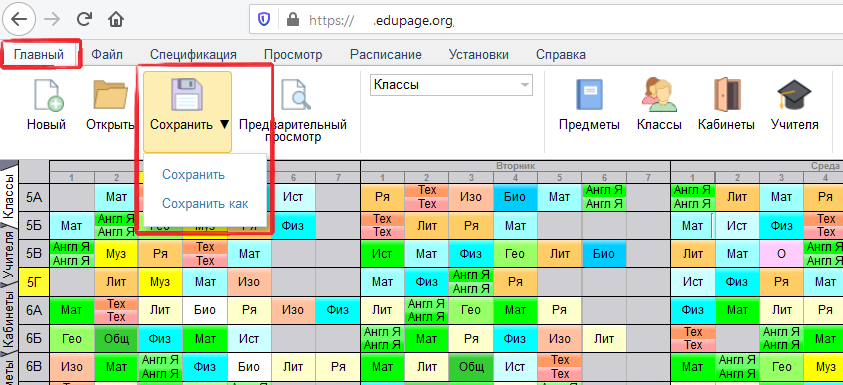Select Общ lesson in 6Б Monday
This screenshot has height=385, width=843.
coord(116,339)
